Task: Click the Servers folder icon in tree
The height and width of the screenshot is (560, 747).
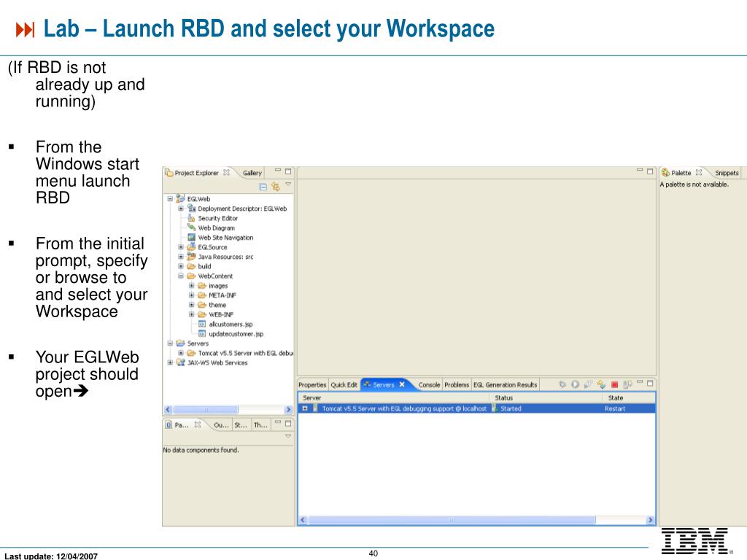Action: click(x=181, y=343)
